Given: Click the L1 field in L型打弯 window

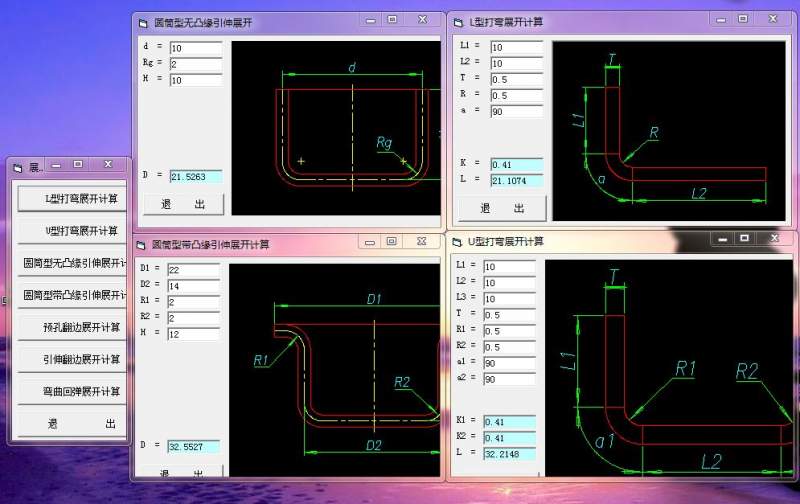Looking at the screenshot, I should pos(517,47).
